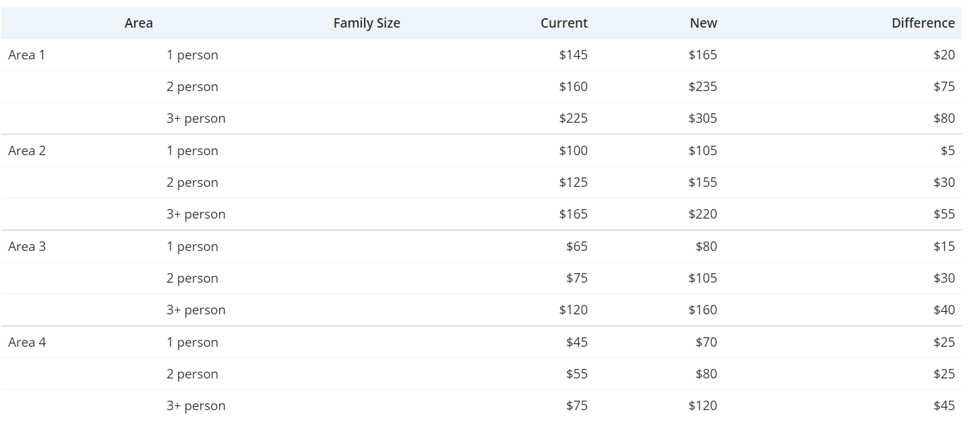Select the $5 Difference cell
Viewport: 980px width, 429px height.
tap(948, 150)
